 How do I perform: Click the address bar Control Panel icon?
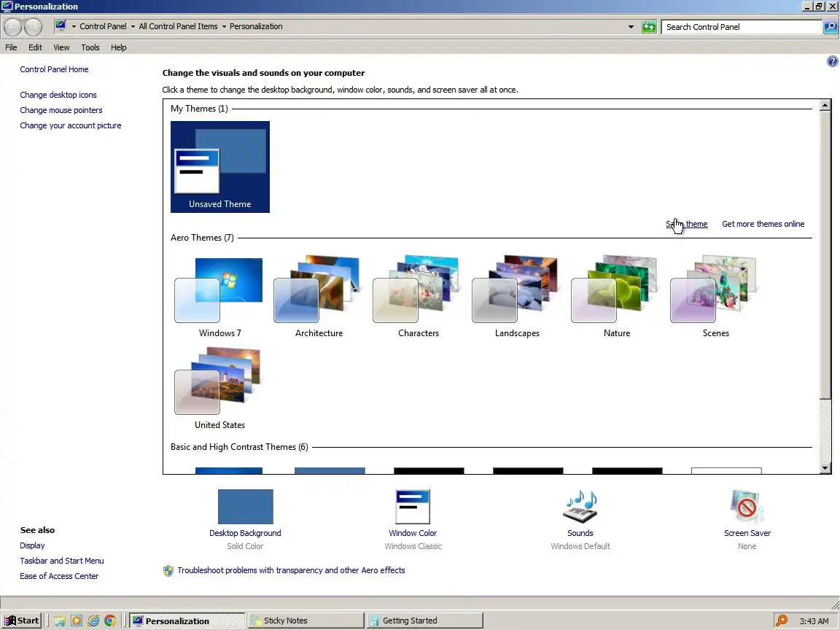point(61,26)
